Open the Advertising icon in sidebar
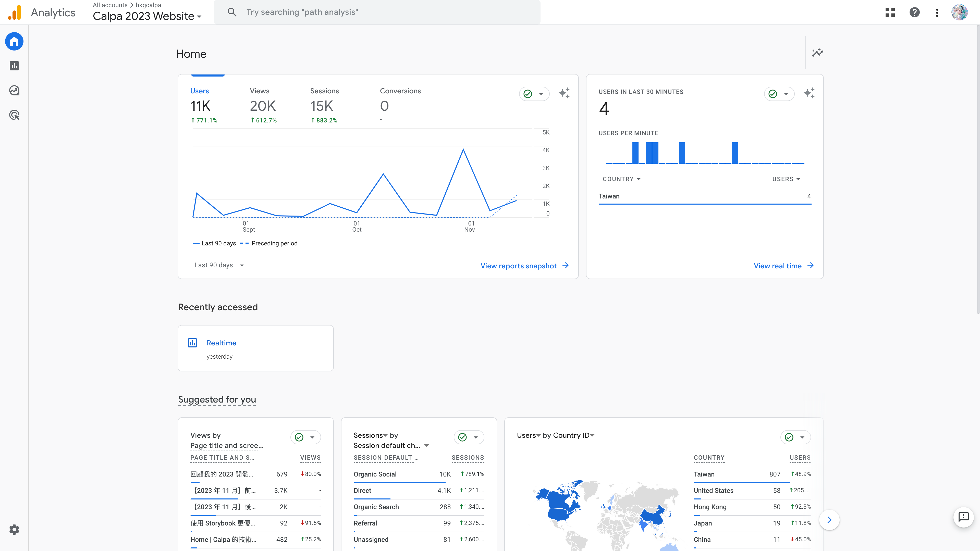The width and height of the screenshot is (980, 551). point(14,115)
